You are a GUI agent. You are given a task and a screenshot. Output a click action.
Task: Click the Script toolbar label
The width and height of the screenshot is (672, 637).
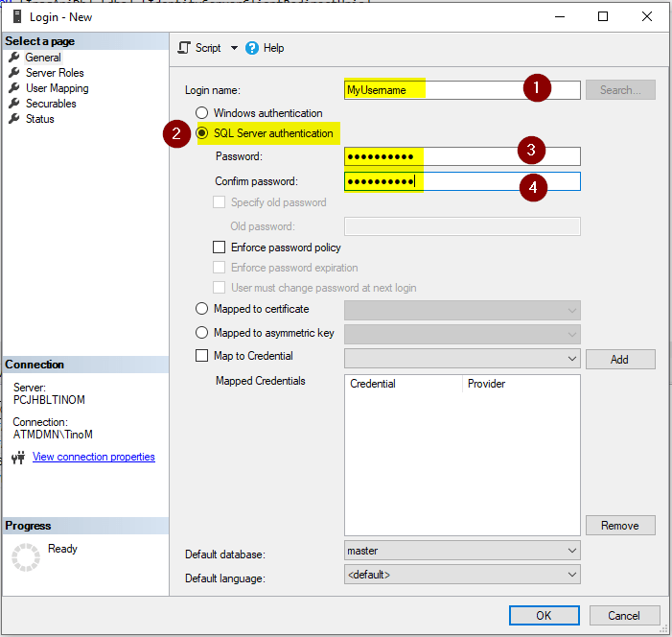(208, 48)
